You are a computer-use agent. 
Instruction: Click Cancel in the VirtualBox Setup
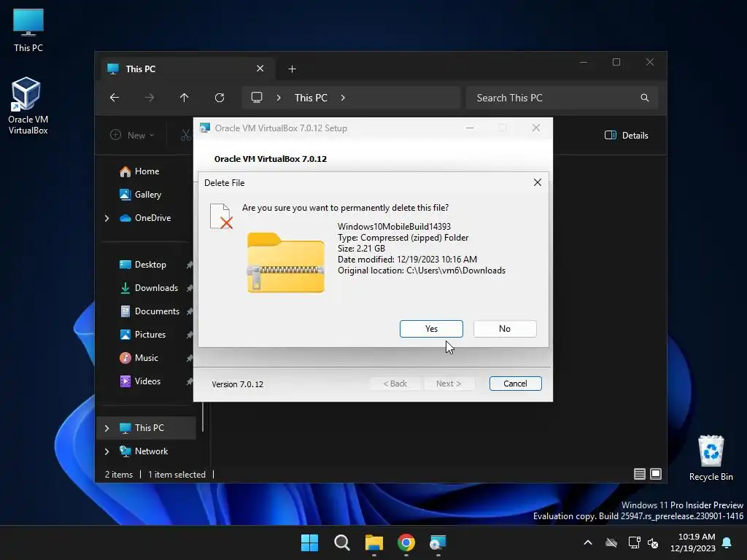click(515, 384)
